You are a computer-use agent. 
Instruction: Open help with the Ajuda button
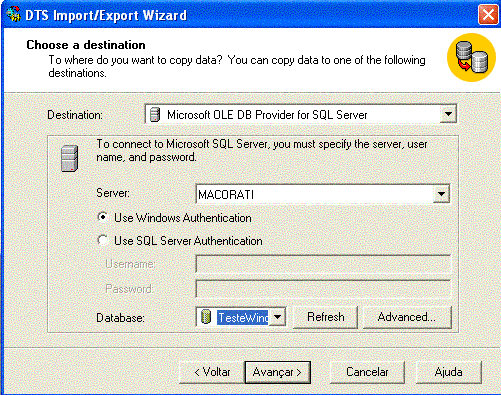tap(449, 372)
